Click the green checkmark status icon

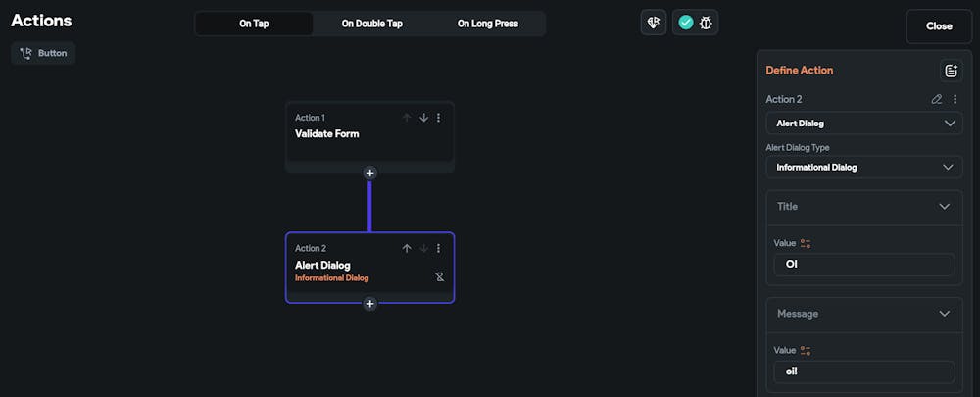pos(686,22)
